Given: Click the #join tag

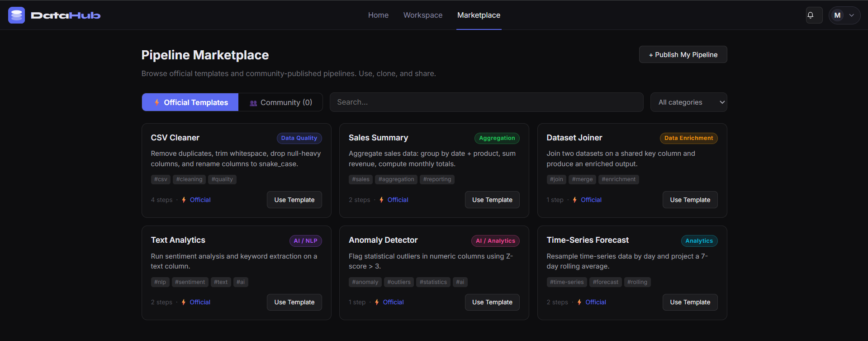Looking at the screenshot, I should tap(556, 179).
